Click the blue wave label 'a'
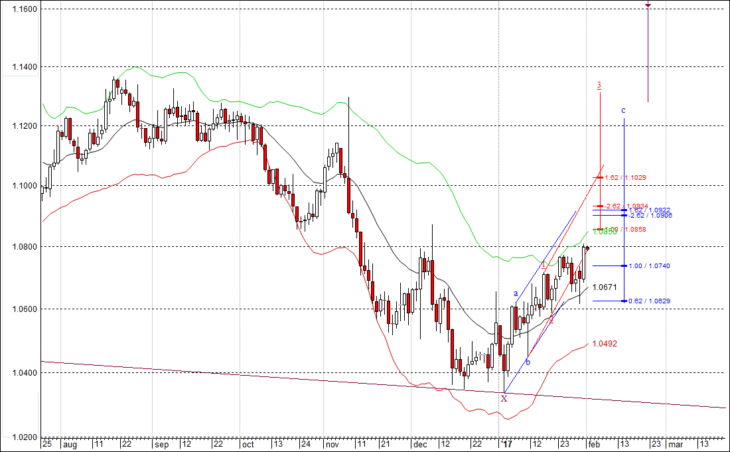The image size is (730, 452). pos(516,294)
